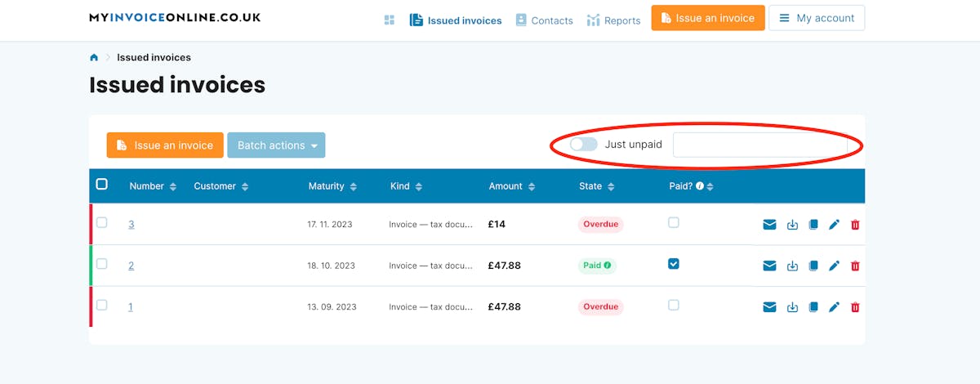
Task: Select the row checkbox for invoice 1
Action: [x=102, y=305]
